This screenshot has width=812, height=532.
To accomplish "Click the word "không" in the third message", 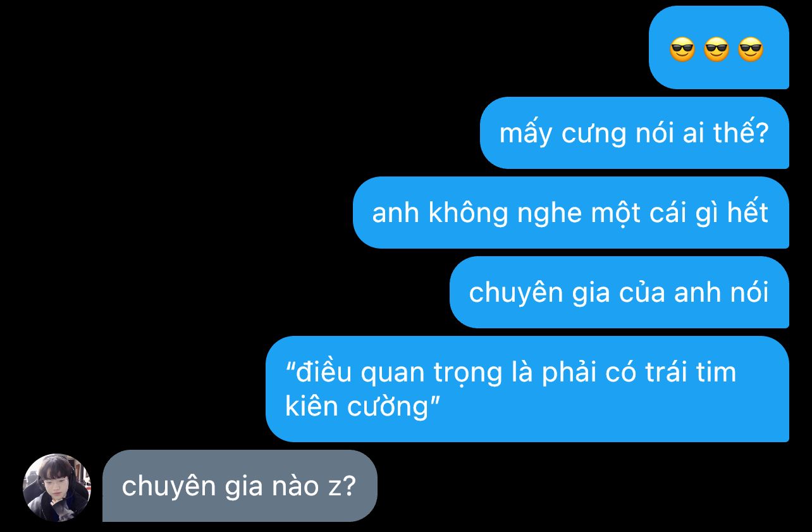I will coord(469,213).
